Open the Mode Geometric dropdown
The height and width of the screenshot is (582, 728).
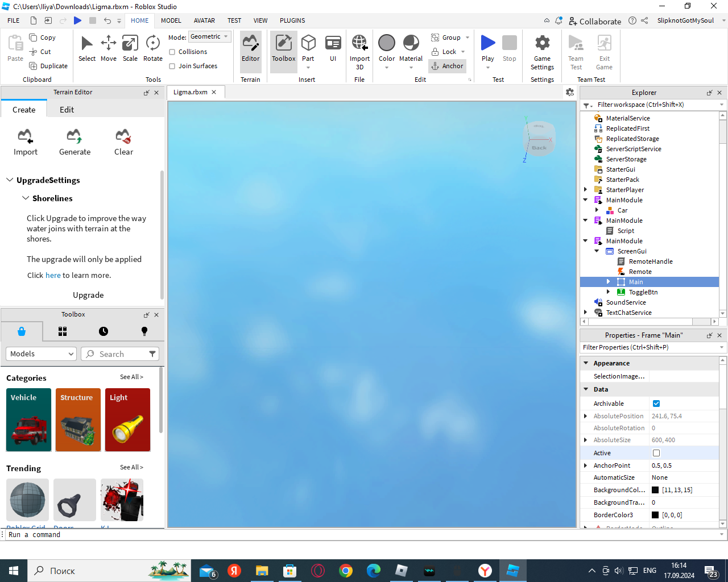coord(209,36)
